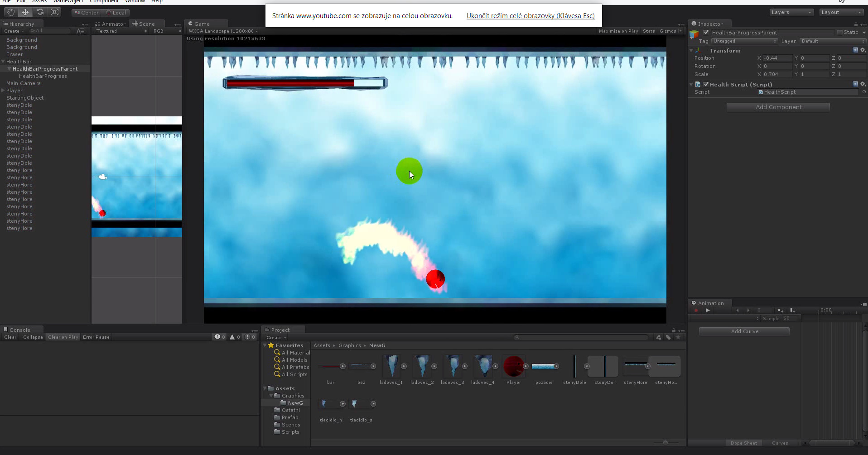
Task: Open the GameObject menu
Action: (x=68, y=1)
